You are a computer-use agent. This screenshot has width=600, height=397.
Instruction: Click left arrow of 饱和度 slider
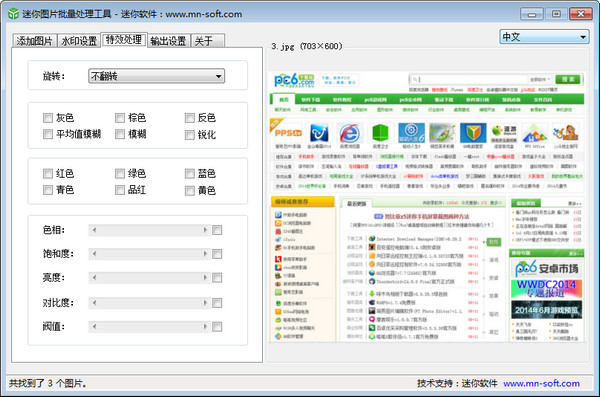point(94,254)
